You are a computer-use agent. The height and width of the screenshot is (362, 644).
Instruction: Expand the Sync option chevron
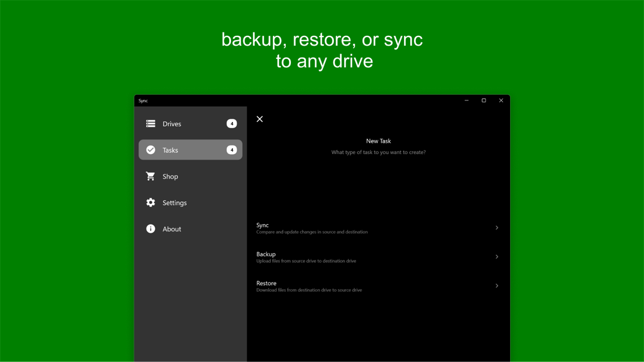(x=496, y=227)
